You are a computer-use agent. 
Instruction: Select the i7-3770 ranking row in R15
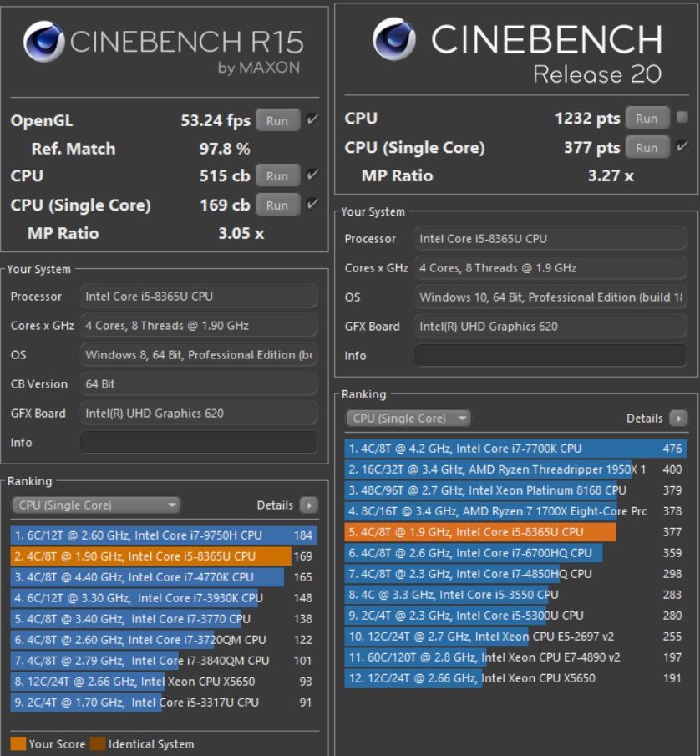coord(164,619)
